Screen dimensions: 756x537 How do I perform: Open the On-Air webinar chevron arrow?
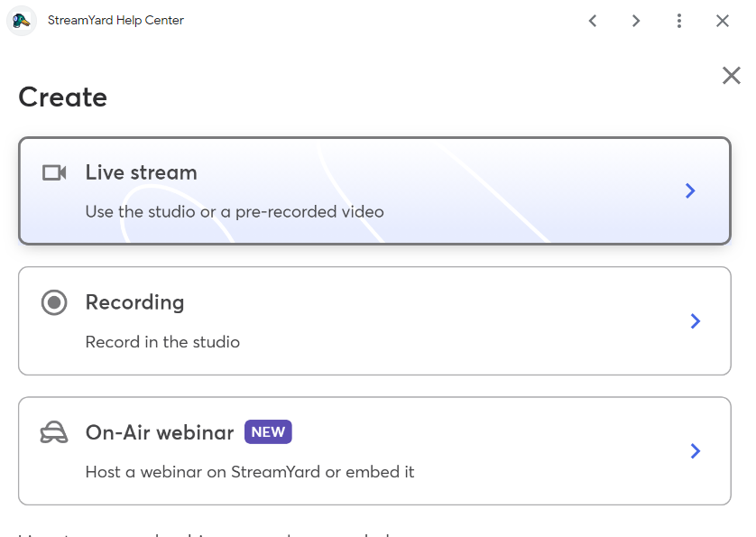pyautogui.click(x=696, y=451)
